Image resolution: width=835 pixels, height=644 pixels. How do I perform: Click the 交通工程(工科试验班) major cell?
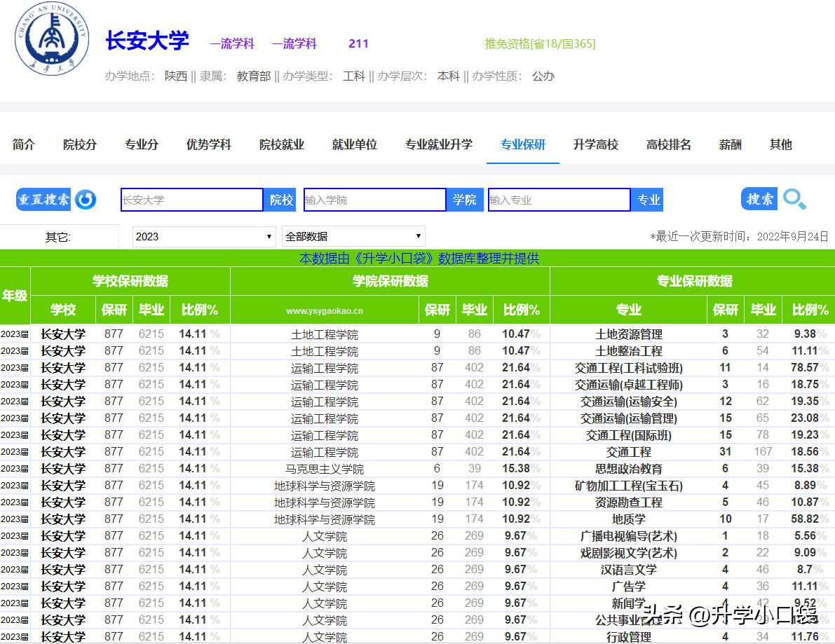(x=629, y=368)
